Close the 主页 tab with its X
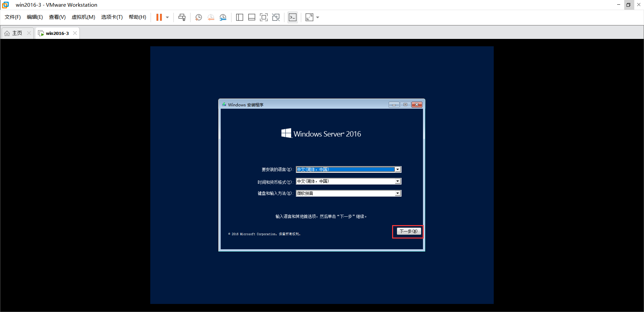The image size is (644, 312). click(x=29, y=33)
